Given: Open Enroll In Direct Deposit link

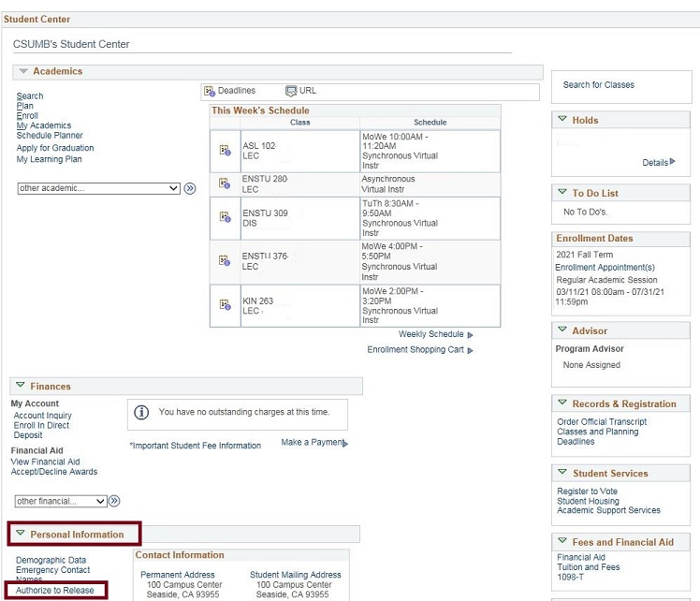Looking at the screenshot, I should 41,431.
